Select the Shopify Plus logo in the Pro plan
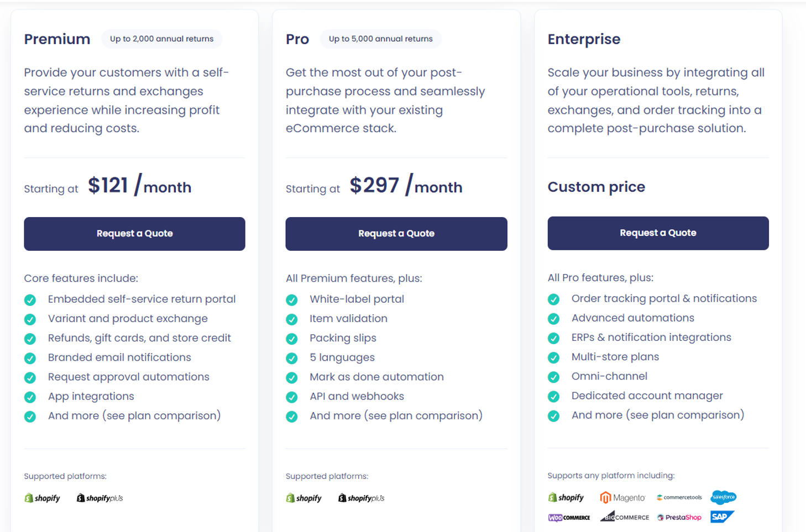The height and width of the screenshot is (532, 806). 361,497
